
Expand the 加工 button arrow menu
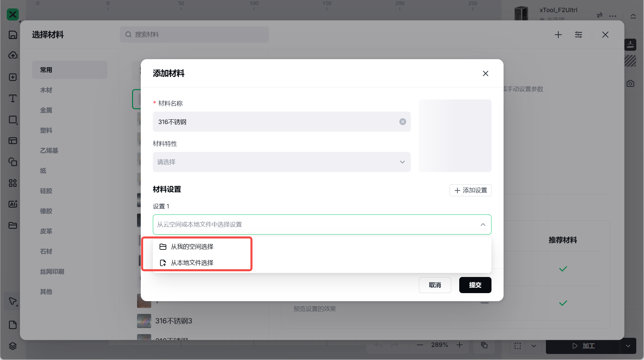(628, 346)
